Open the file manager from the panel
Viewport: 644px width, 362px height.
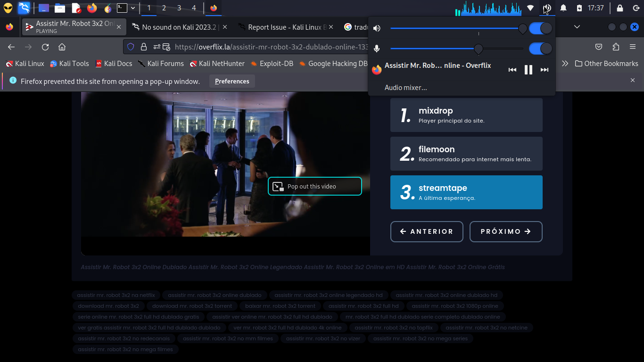(x=60, y=8)
